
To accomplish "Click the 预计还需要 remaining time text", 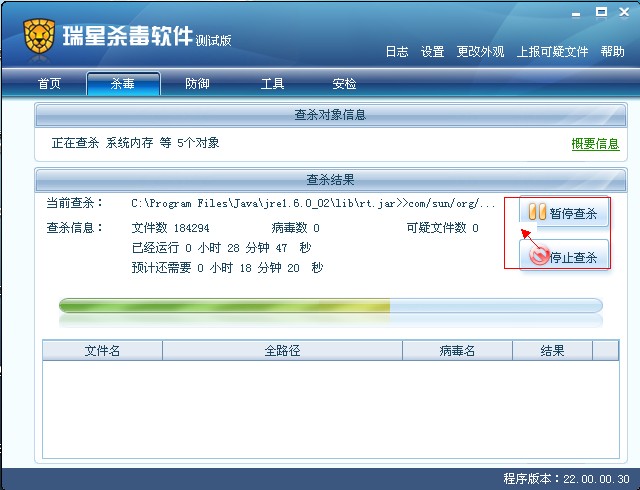I will [227, 268].
